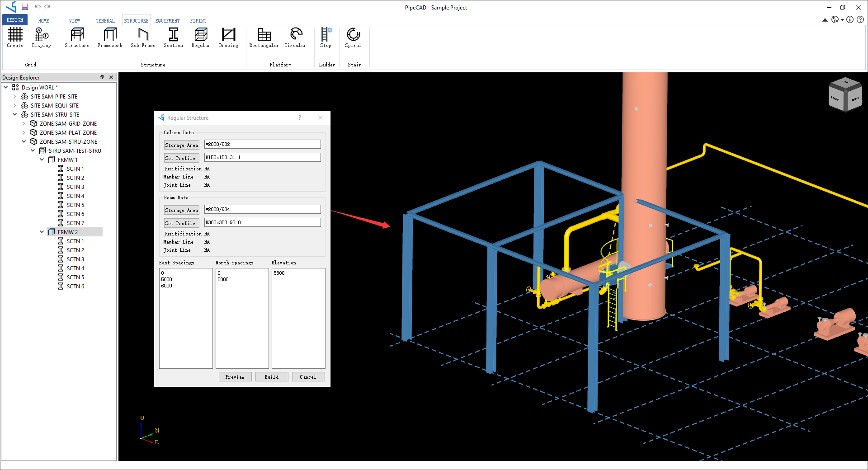This screenshot has width=868, height=470.
Task: Collapse the FRMW 1 framework node
Action: pyautogui.click(x=42, y=160)
